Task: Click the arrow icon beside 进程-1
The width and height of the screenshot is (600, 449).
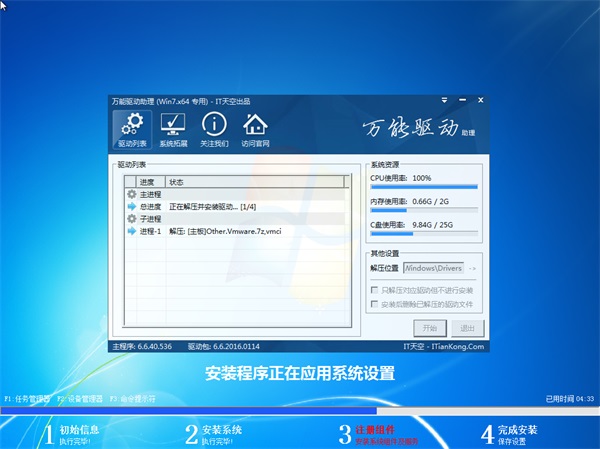Action: [131, 231]
